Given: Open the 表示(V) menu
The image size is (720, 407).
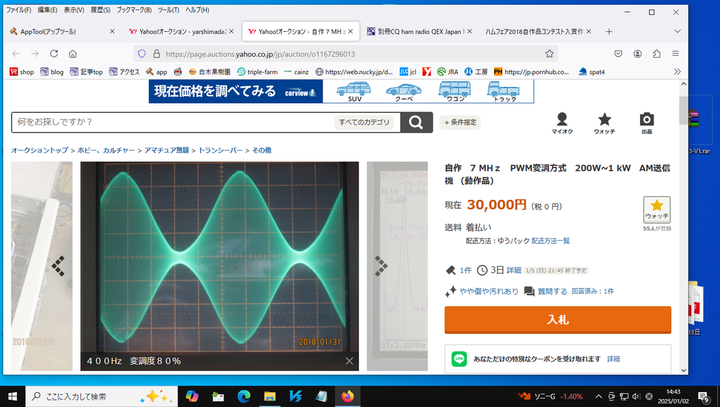Looking at the screenshot, I should (x=73, y=10).
